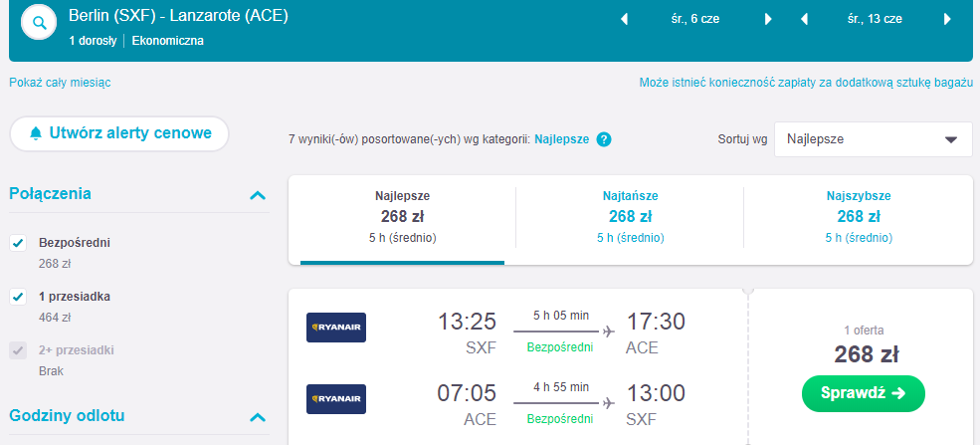Select previous return date arrow
Image resolution: width=980 pixels, height=445 pixels.
click(803, 19)
